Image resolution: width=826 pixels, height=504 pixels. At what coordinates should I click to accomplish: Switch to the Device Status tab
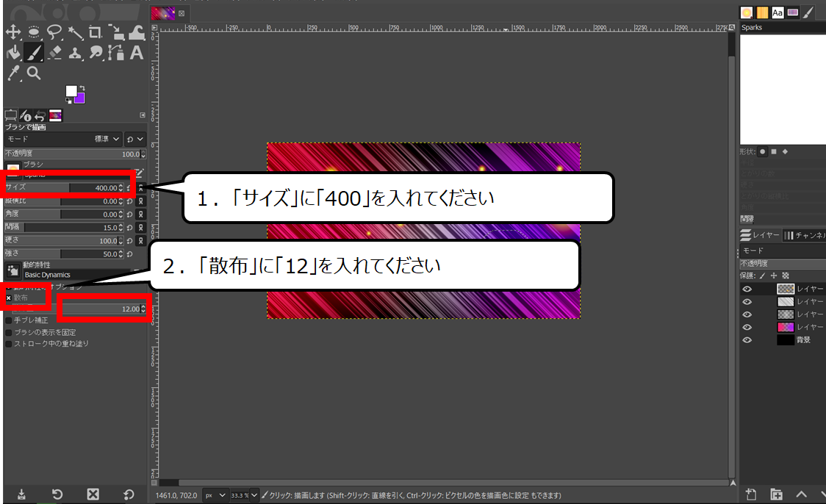coord(25,115)
